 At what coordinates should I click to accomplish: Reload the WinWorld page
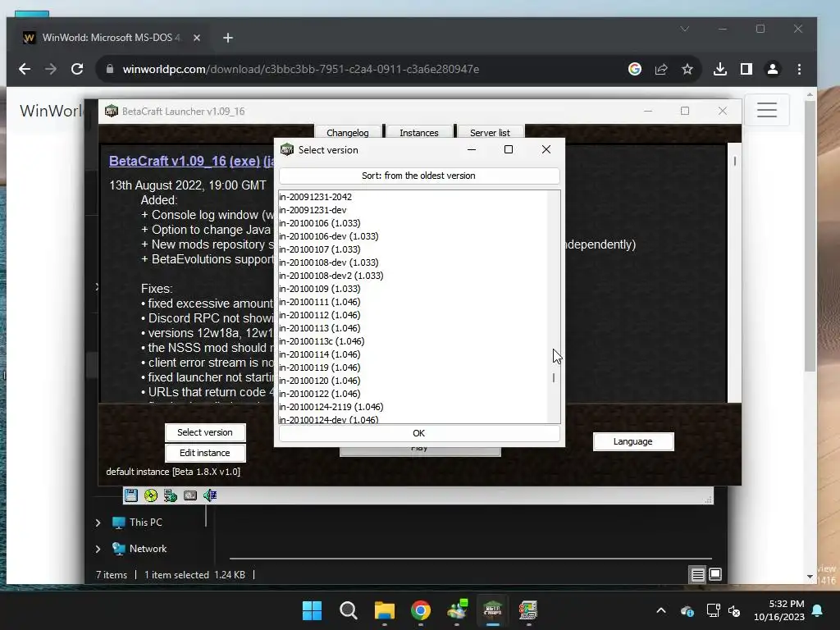pyautogui.click(x=77, y=69)
